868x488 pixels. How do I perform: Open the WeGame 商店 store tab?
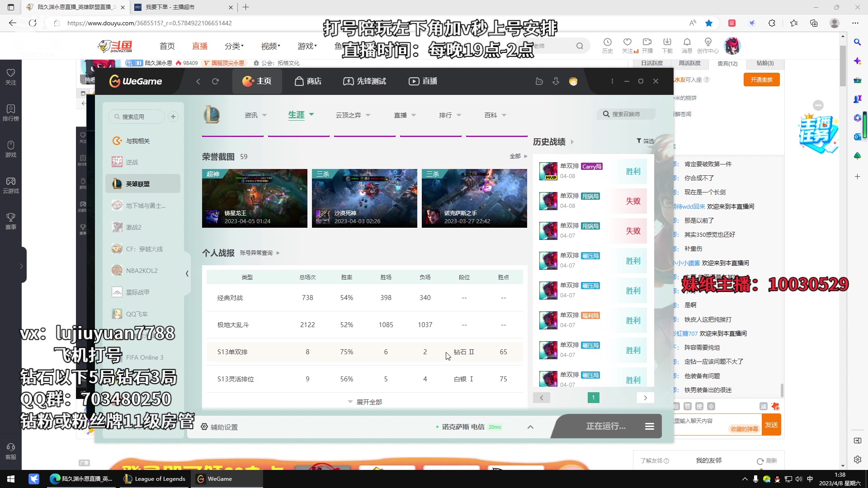coord(308,81)
